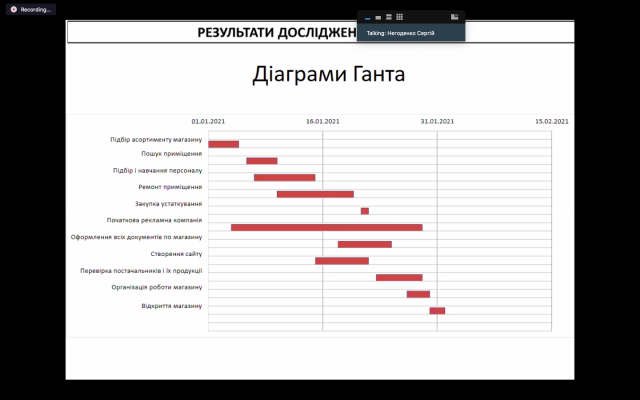Click the 'Діаграми Ганта' slide title
640x400 pixels.
point(329,74)
